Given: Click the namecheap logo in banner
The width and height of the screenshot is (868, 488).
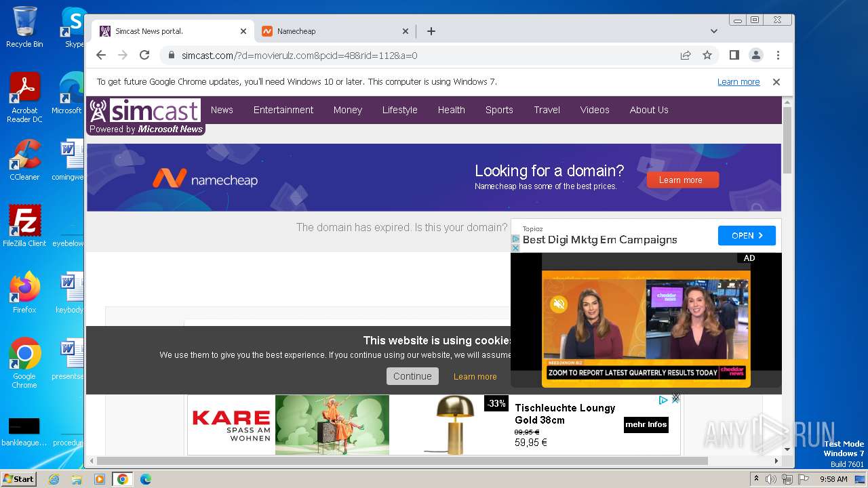Looking at the screenshot, I should (x=205, y=178).
